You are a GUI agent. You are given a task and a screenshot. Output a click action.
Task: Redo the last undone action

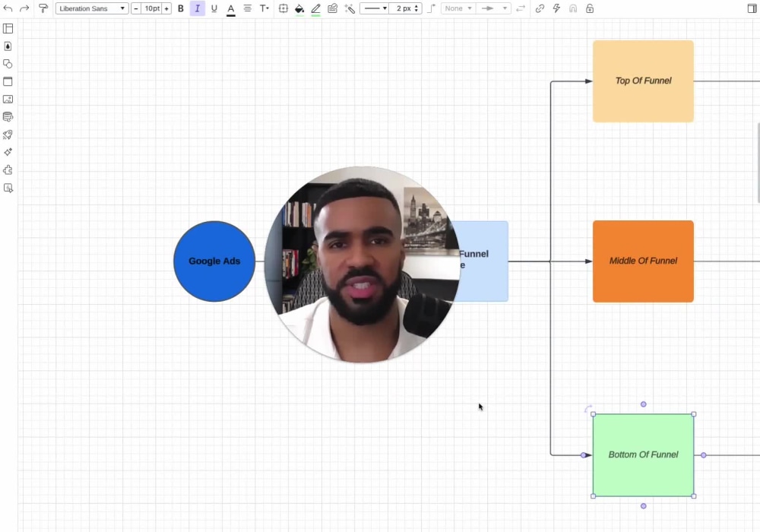(x=24, y=8)
